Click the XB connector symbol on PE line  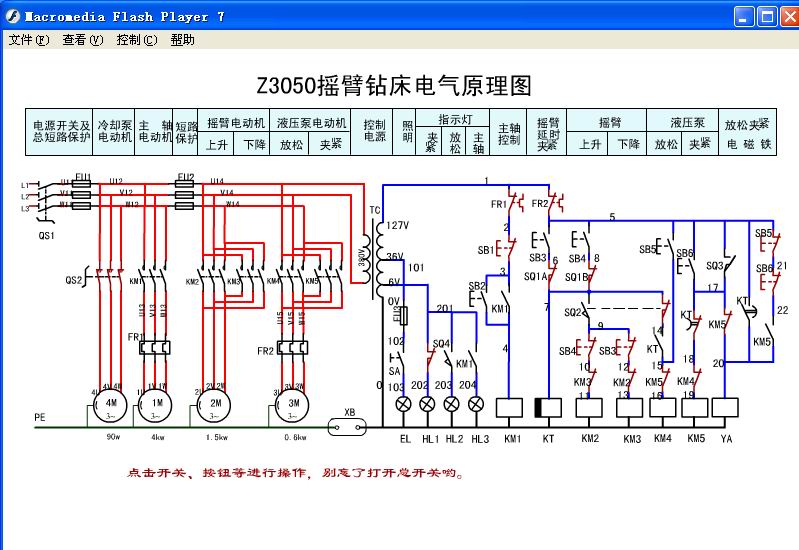tap(349, 428)
